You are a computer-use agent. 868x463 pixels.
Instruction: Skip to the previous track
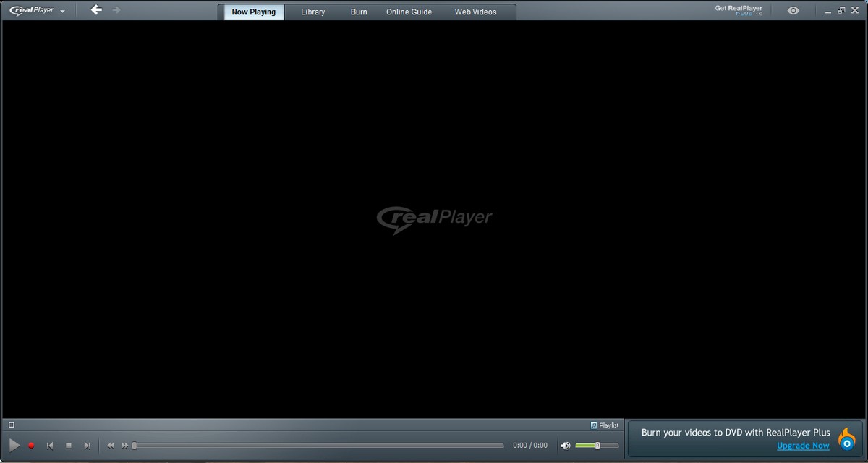(x=50, y=446)
